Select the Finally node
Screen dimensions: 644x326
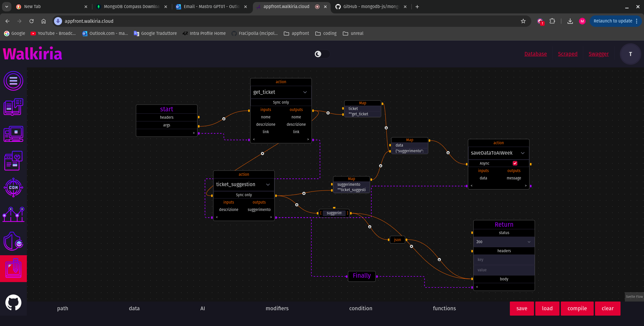pyautogui.click(x=362, y=276)
